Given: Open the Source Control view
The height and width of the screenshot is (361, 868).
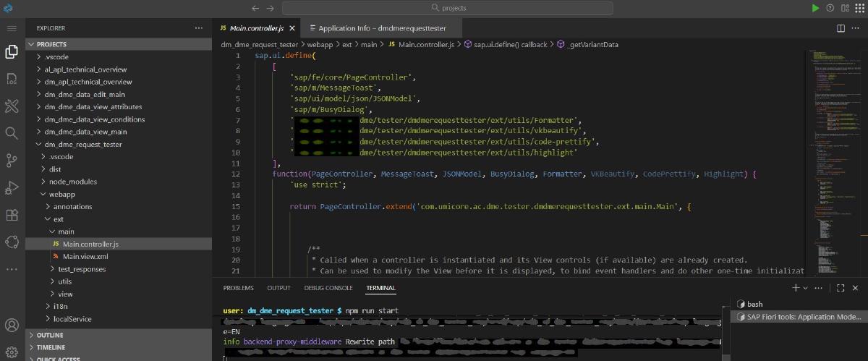Looking at the screenshot, I should pos(12,160).
